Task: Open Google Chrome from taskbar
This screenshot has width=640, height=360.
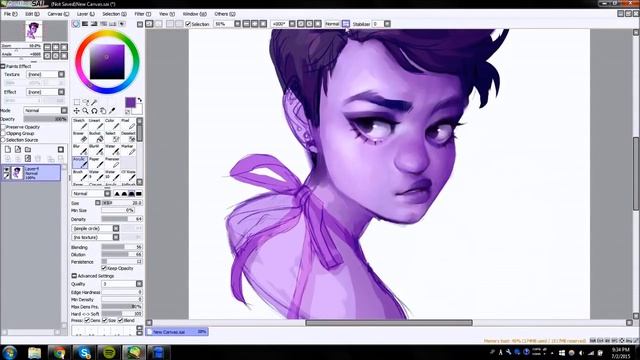Action: (x=59, y=352)
